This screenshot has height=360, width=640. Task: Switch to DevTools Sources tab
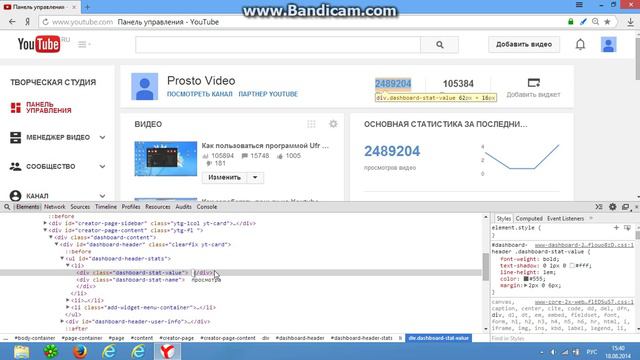(80, 207)
